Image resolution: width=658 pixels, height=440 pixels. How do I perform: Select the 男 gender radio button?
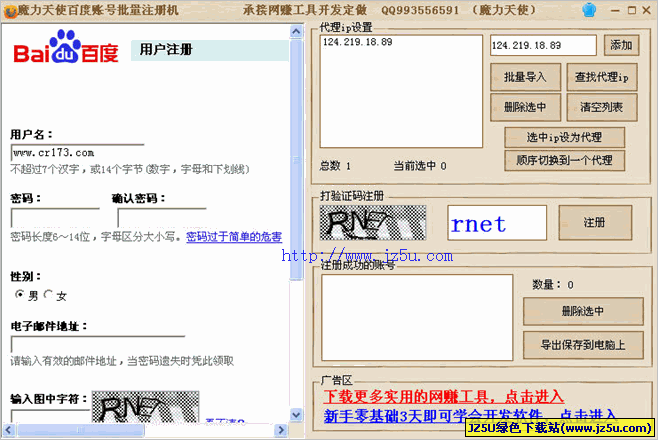19,294
